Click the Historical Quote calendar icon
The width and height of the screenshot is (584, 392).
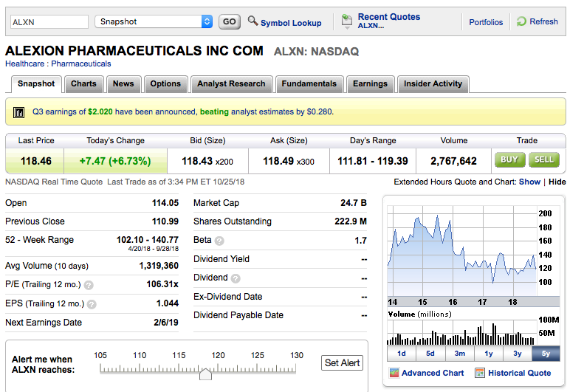pos(480,373)
